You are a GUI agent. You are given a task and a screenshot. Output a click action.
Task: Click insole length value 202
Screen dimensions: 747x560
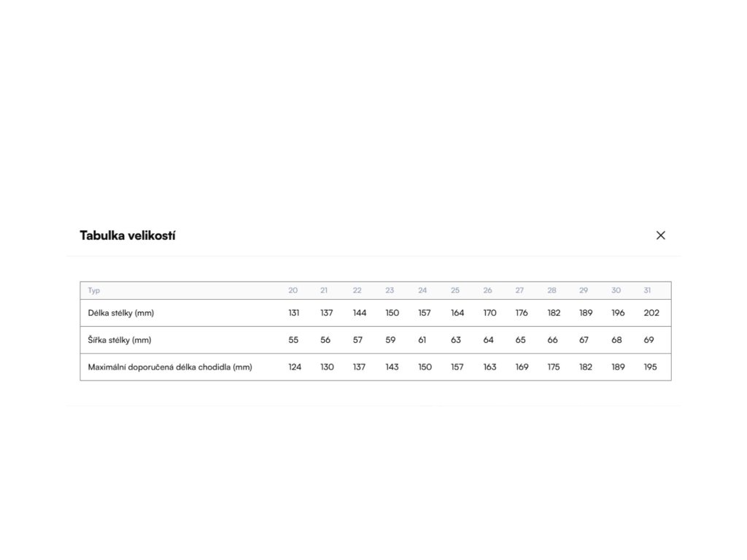tap(651, 313)
